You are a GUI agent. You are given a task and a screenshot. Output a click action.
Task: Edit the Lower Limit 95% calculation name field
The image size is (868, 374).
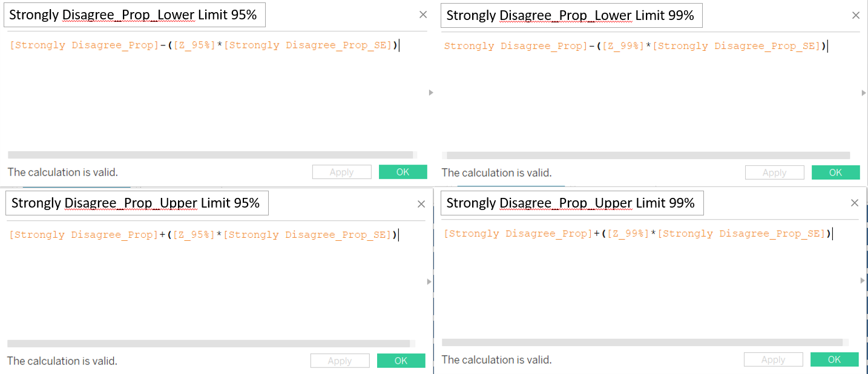point(134,15)
